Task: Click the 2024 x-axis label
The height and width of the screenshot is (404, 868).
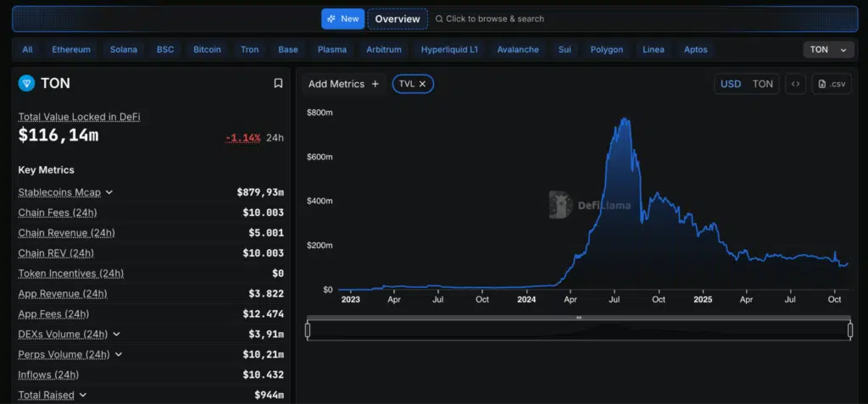Action: click(x=526, y=300)
